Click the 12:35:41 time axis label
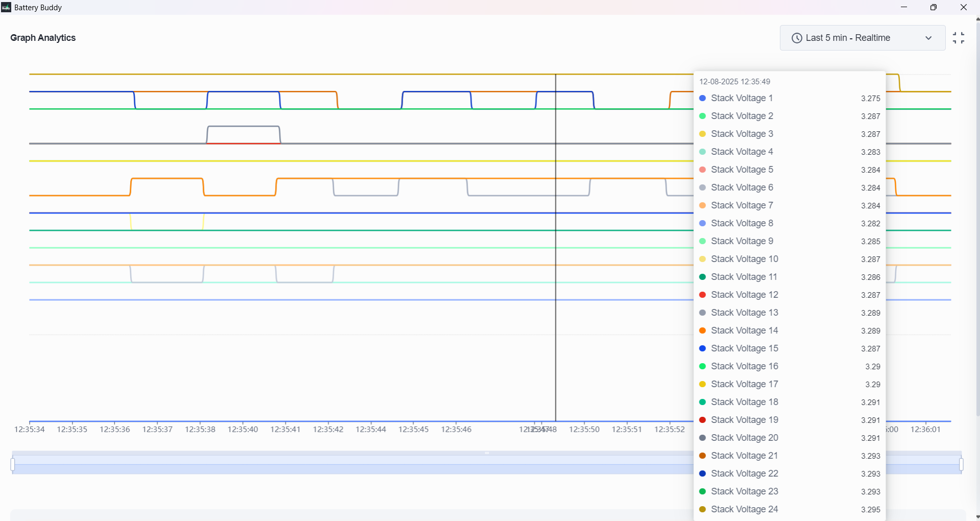 click(x=285, y=430)
